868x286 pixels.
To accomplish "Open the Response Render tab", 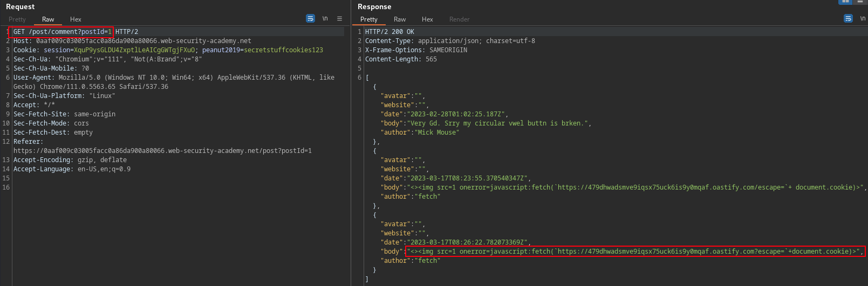I will (x=459, y=19).
